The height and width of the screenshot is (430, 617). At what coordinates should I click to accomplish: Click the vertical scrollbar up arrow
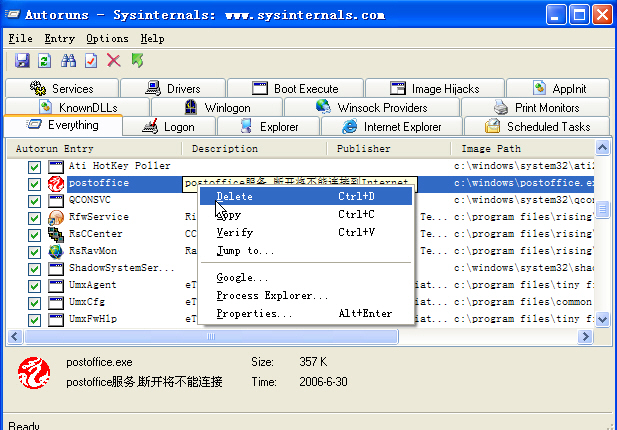tap(602, 148)
